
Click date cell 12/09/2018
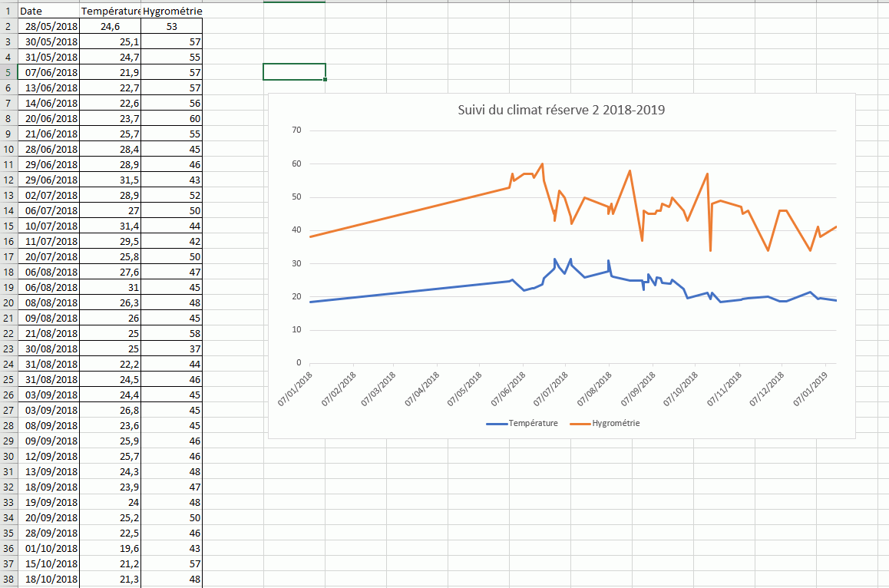tap(49, 456)
